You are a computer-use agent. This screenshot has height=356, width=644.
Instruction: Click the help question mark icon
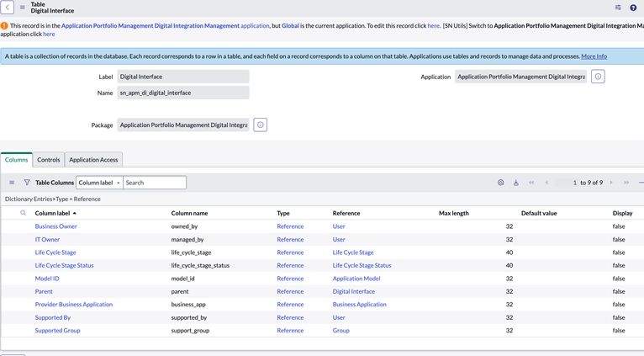click(633, 8)
